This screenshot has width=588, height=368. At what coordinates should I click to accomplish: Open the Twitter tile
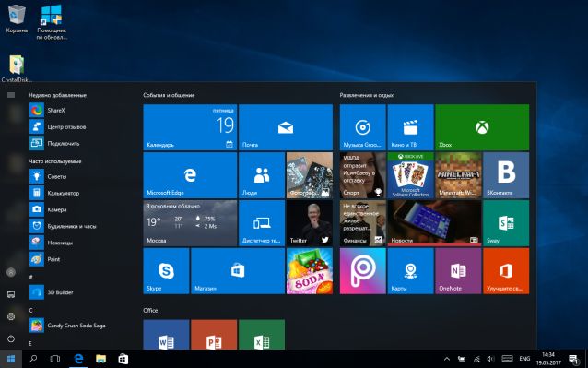(x=310, y=223)
